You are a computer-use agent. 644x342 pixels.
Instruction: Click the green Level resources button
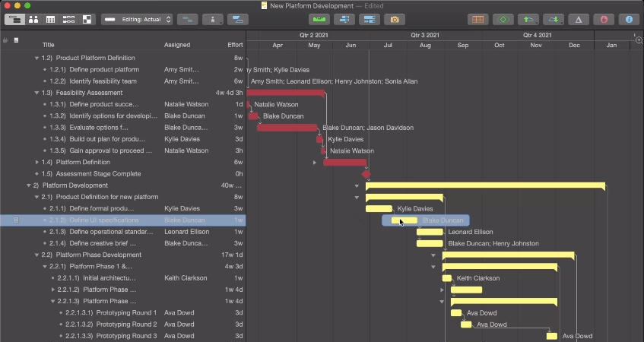pyautogui.click(x=319, y=19)
